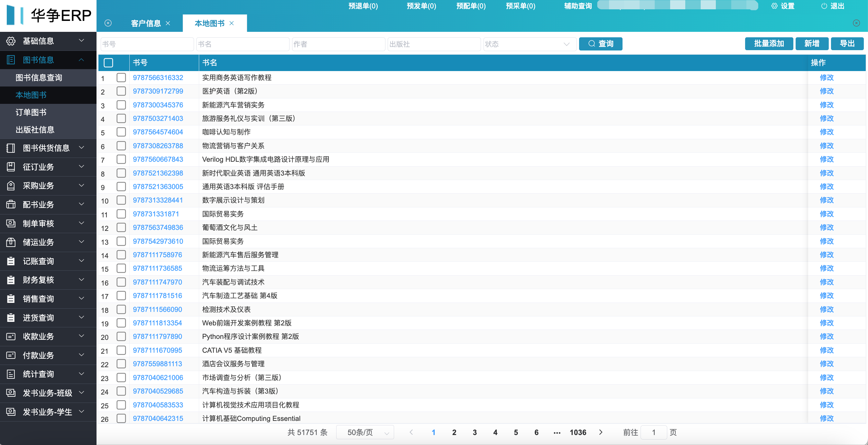The image size is (868, 445).
Task: Tick checkbox for 酒店会议服务与管理
Action: [x=121, y=364]
